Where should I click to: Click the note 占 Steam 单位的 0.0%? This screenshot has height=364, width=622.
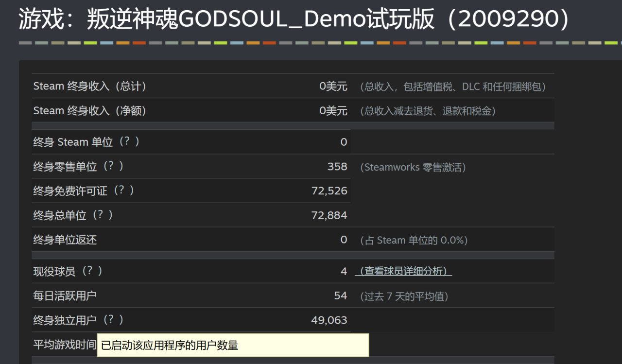[x=413, y=240]
